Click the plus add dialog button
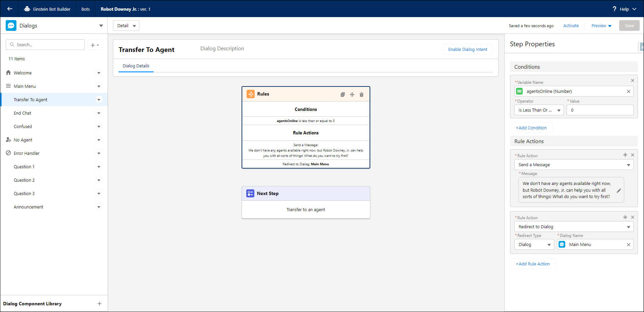The image size is (644, 312). [x=95, y=45]
